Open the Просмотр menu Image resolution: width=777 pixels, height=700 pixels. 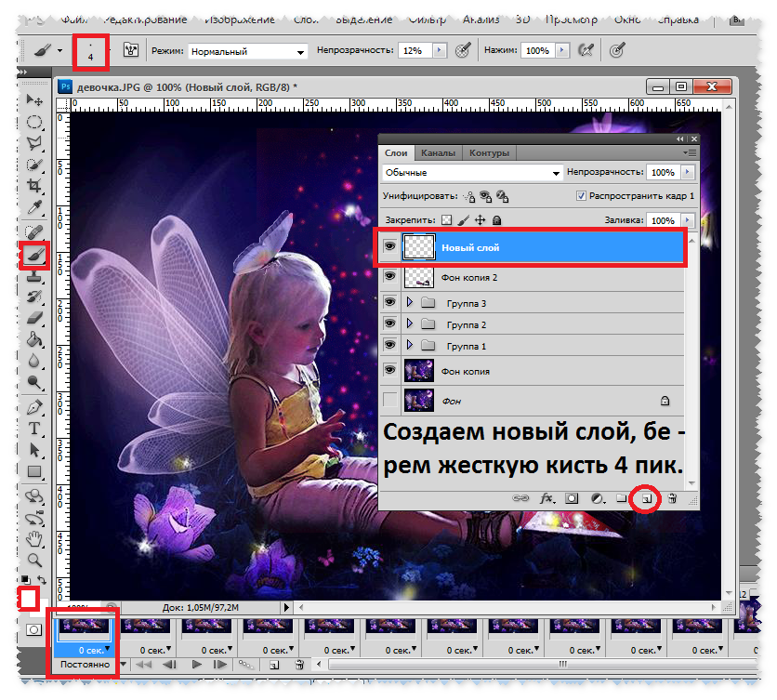click(x=571, y=20)
